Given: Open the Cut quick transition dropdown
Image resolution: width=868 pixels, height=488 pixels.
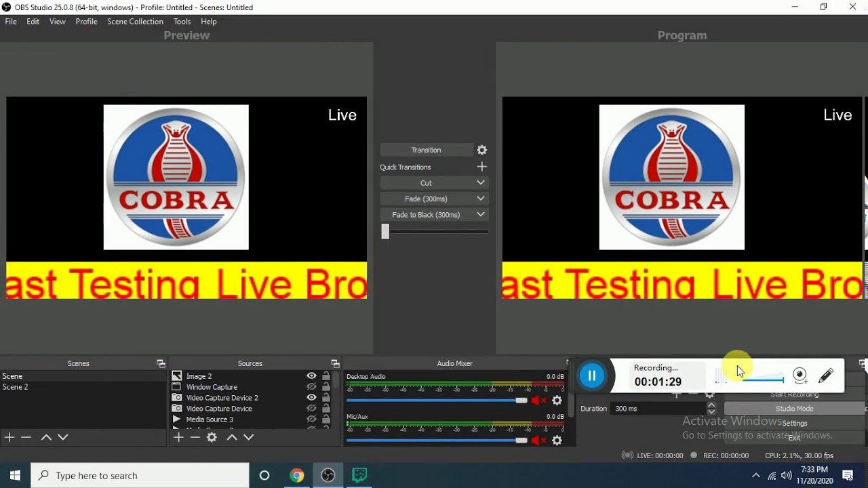Looking at the screenshot, I should coord(480,183).
